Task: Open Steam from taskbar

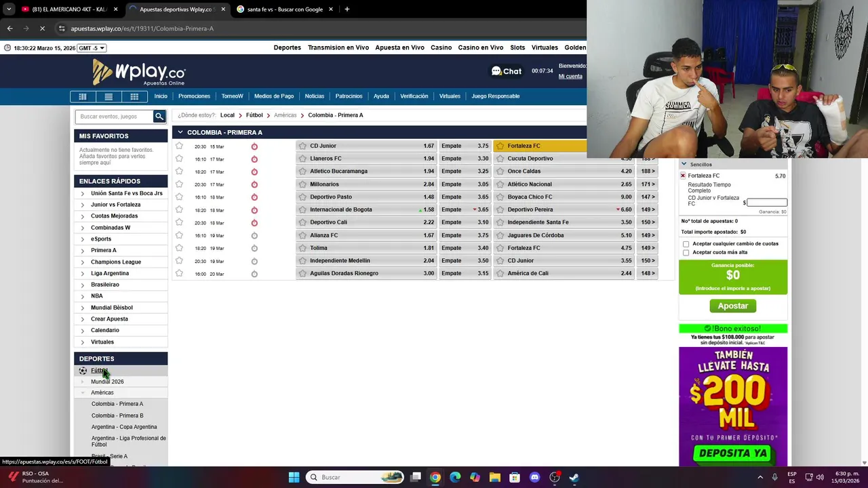Action: 574,477
